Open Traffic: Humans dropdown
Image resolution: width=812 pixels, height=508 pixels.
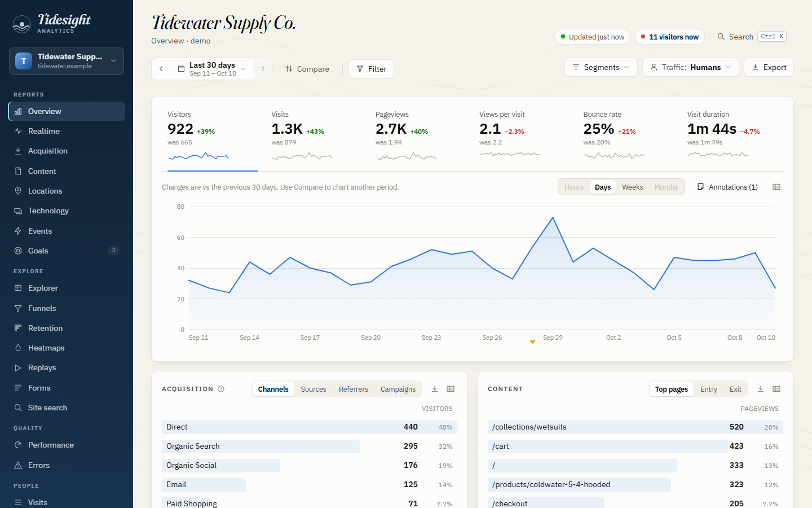pyautogui.click(x=691, y=67)
